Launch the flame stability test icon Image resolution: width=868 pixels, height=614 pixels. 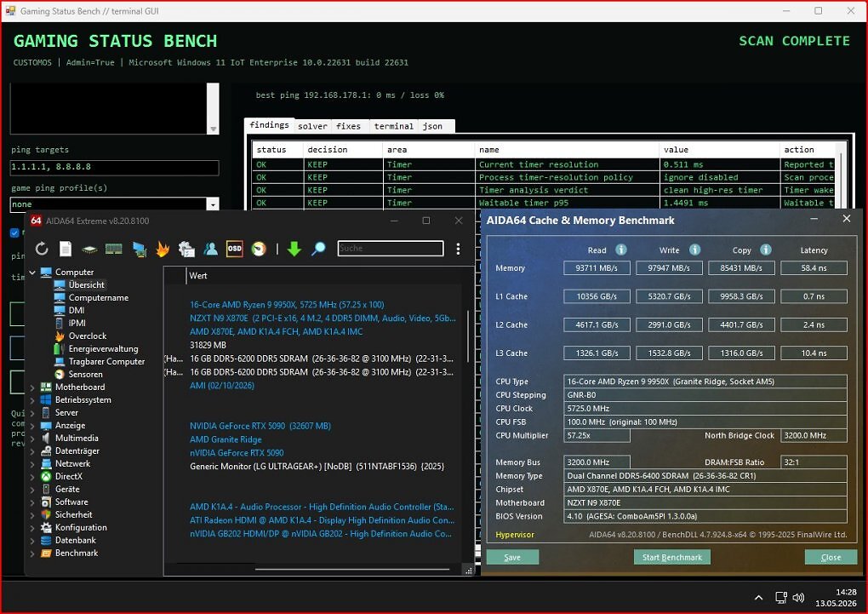coord(163,250)
